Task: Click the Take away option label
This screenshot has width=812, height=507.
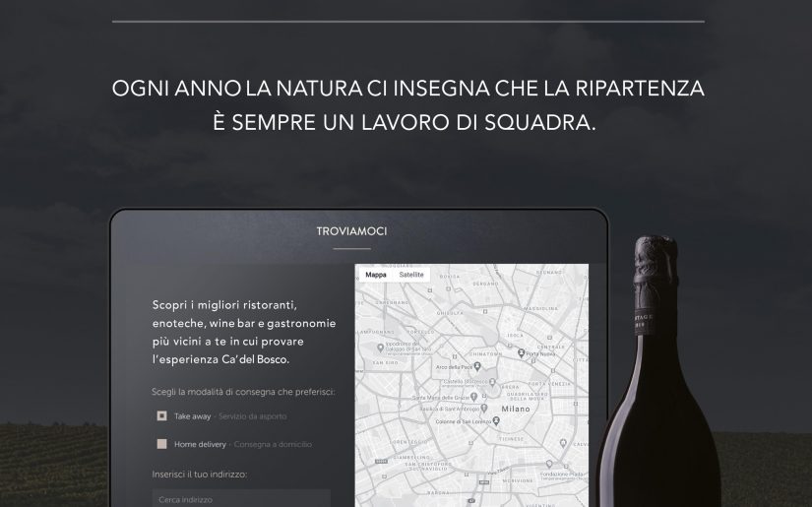Action: coord(192,416)
